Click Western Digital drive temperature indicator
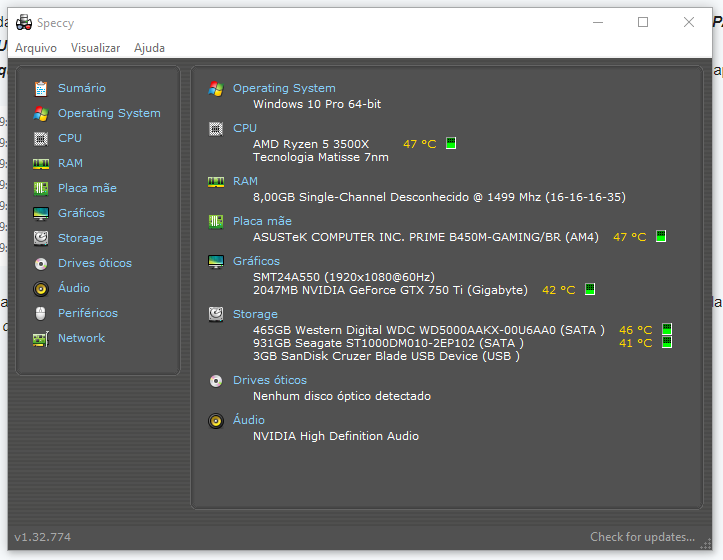The image size is (723, 560). pyautogui.click(x=667, y=329)
